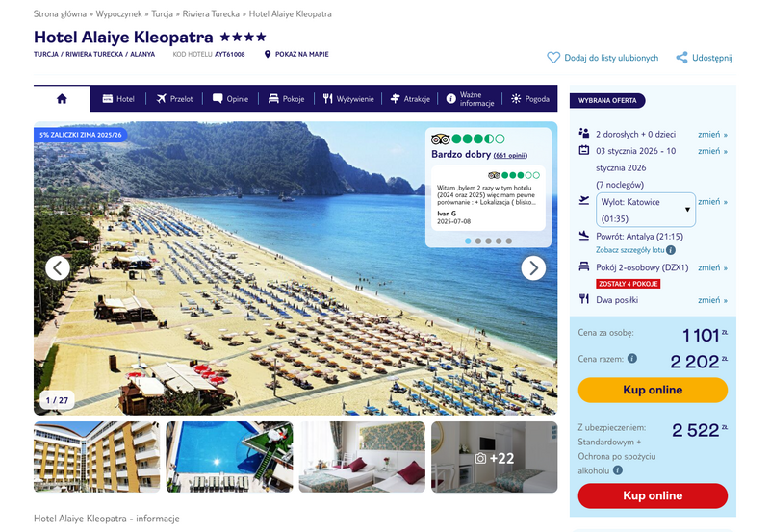
Task: Click the Udostępnij share icon
Action: (x=681, y=58)
